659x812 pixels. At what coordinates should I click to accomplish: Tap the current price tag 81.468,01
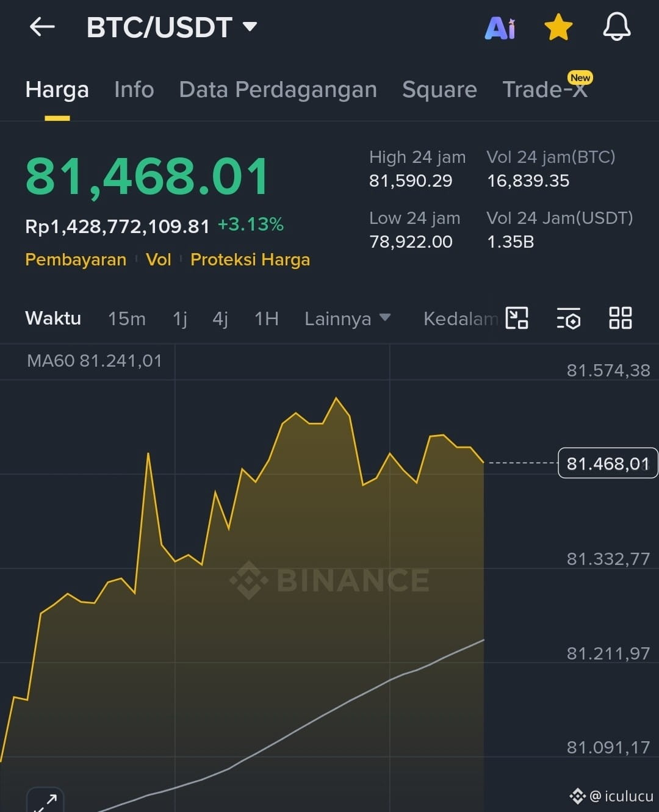coord(608,464)
